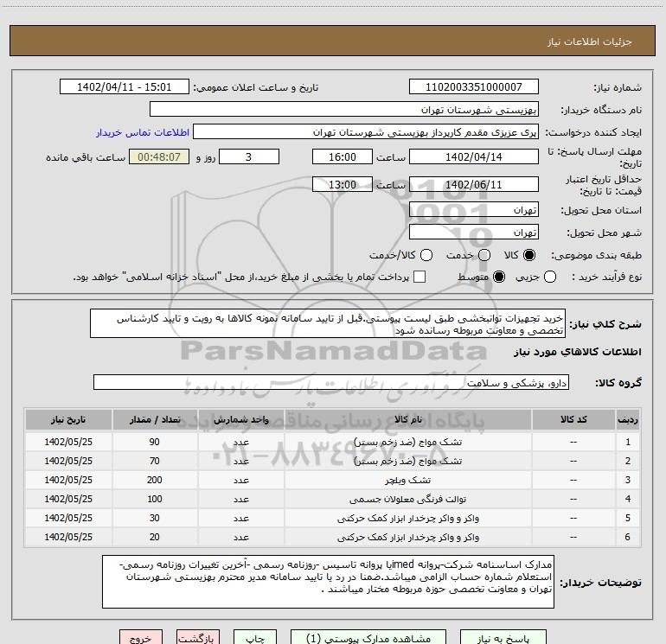Image resolution: width=666 pixels, height=644 pixels.
Task: Click the quantity 20 cell
Action: click(x=155, y=538)
